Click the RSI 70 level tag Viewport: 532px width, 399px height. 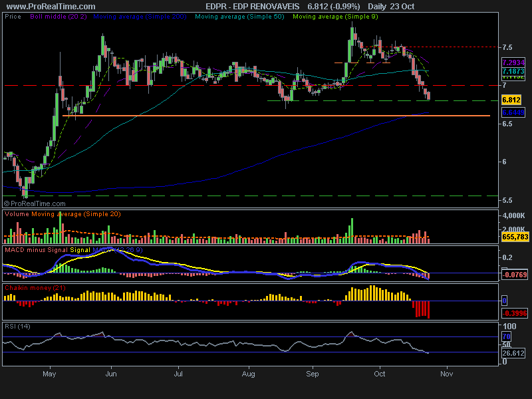[506, 336]
